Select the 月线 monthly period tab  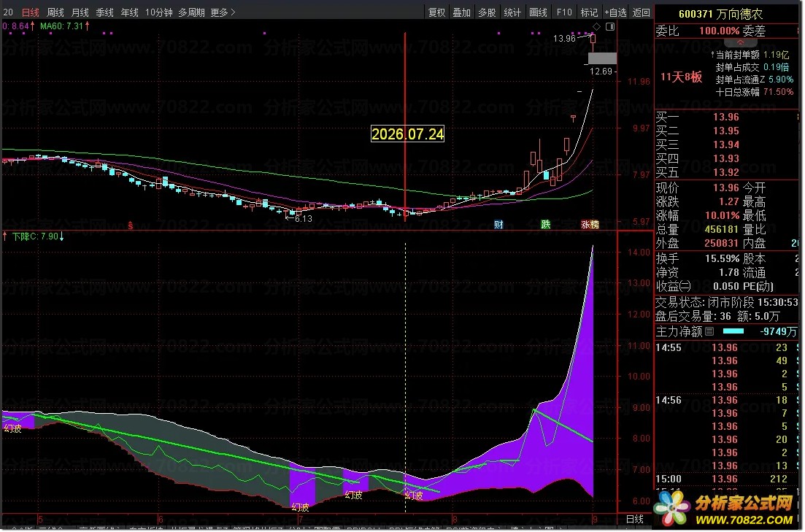[x=80, y=12]
